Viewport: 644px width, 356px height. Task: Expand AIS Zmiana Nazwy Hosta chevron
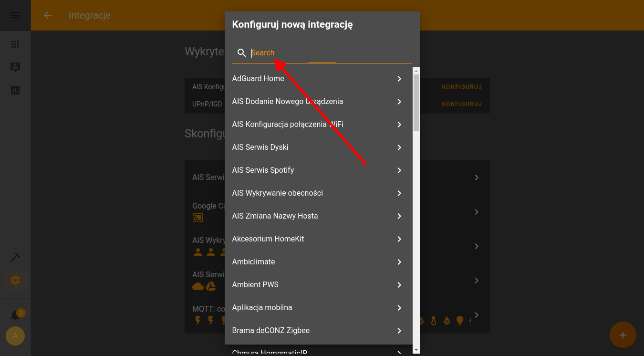coord(399,216)
